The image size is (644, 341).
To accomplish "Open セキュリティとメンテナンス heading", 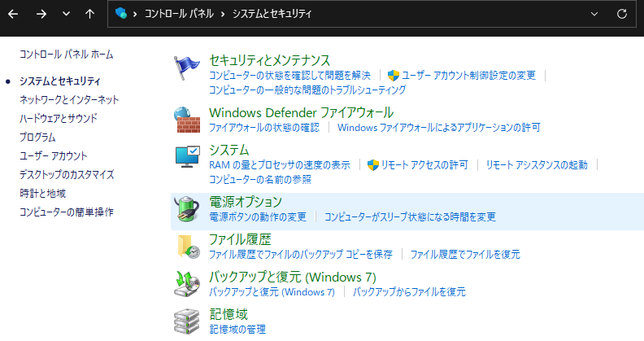I will 269,60.
